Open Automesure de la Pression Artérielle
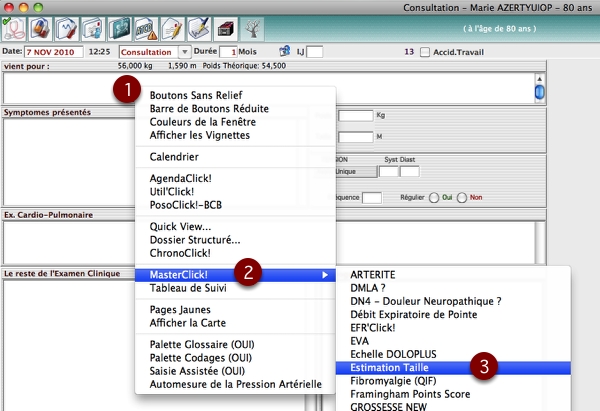Viewport: 600px width, 411px height. pos(236,384)
